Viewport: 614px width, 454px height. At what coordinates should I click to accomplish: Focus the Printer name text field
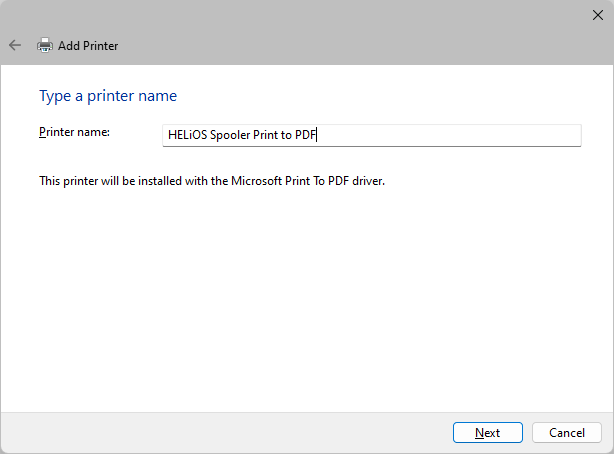click(371, 135)
